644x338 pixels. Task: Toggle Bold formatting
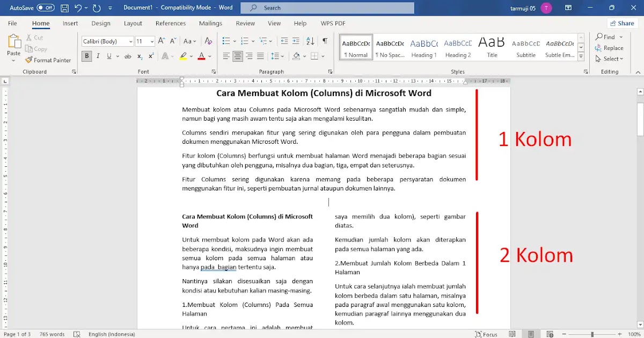pos(86,56)
